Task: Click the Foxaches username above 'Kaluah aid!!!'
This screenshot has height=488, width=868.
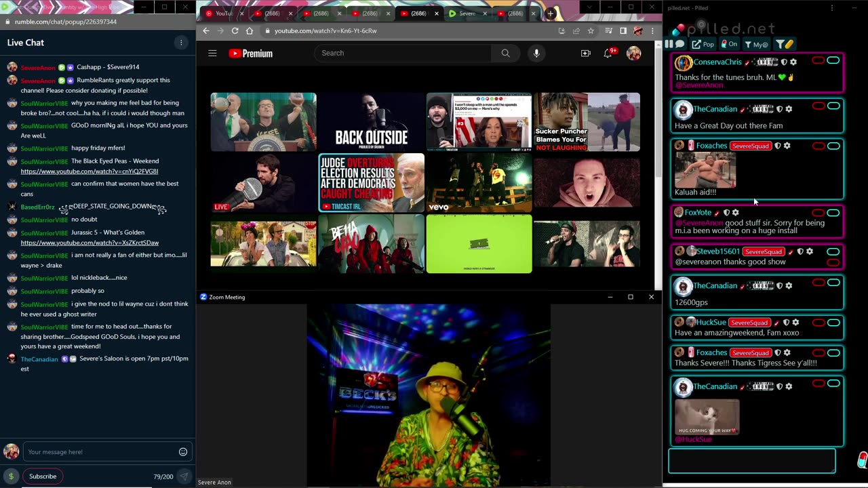Action: [x=711, y=146]
